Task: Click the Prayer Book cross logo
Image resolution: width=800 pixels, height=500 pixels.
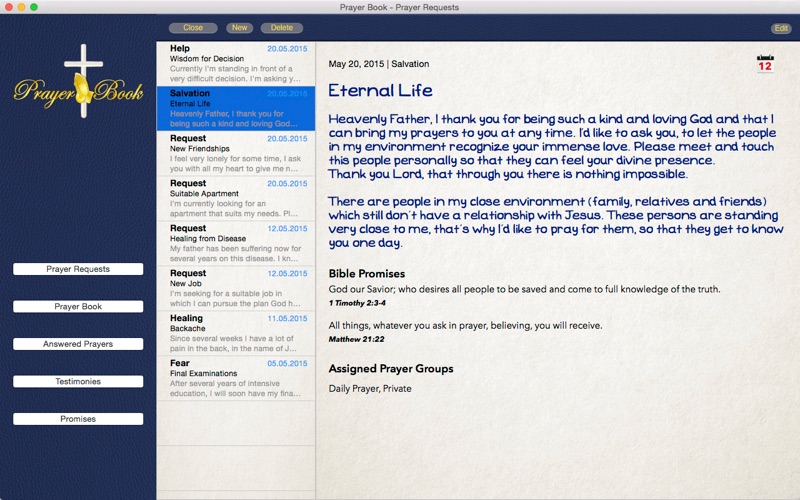Action: 79,81
